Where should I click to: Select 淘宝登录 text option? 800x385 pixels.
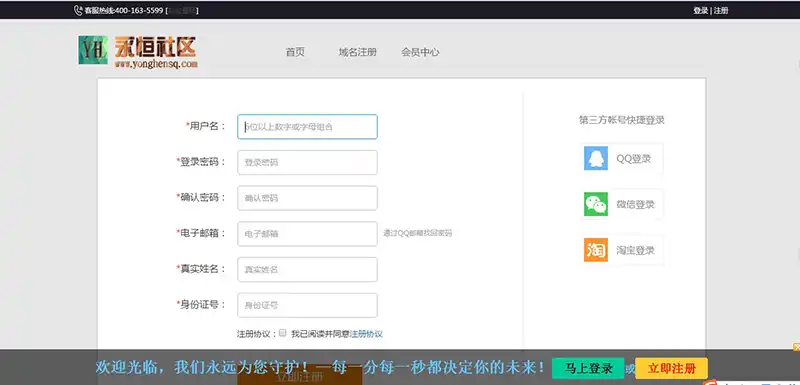click(635, 250)
